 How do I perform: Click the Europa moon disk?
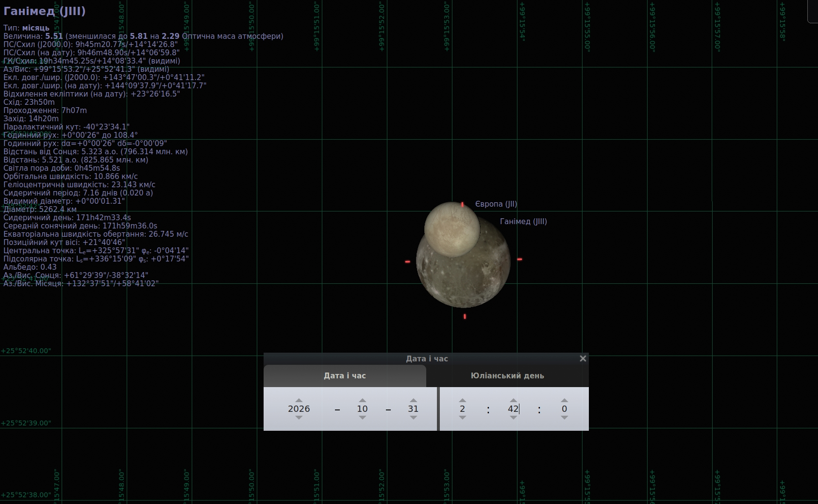tap(452, 229)
